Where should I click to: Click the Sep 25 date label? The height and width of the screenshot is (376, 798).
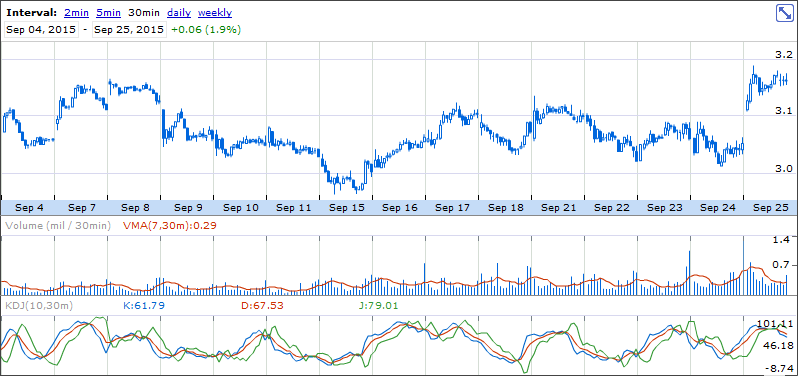tap(771, 208)
